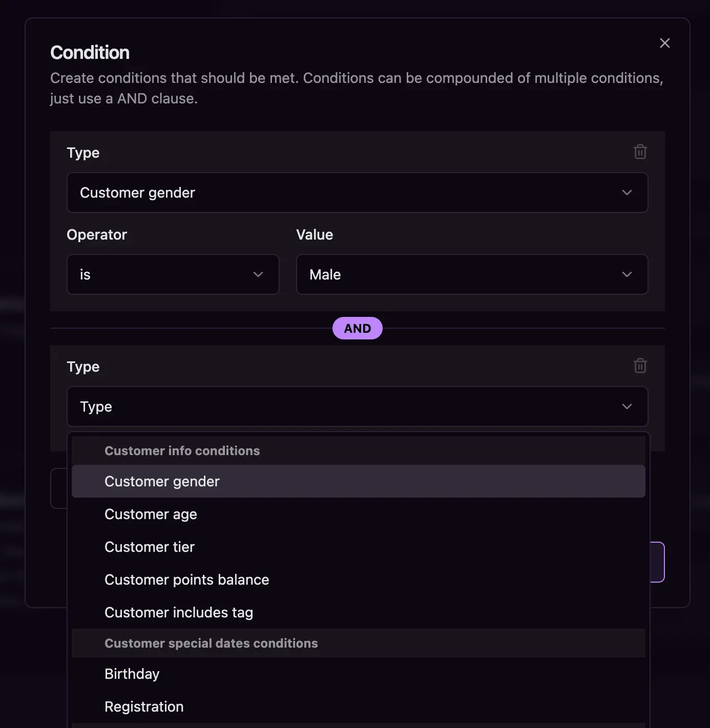Choose Customer age option
Viewport: 710px width, 728px height.
pyautogui.click(x=151, y=514)
